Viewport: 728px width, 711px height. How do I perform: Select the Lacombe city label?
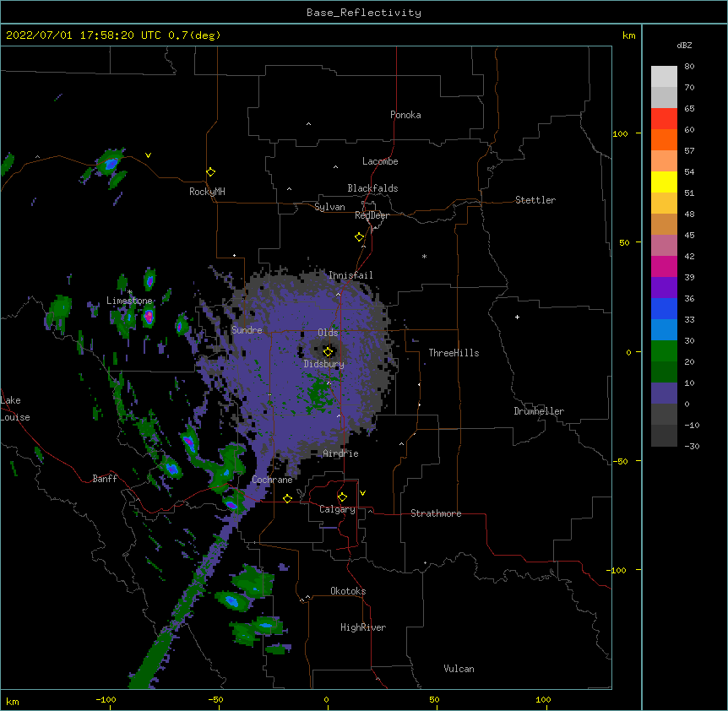pos(380,161)
